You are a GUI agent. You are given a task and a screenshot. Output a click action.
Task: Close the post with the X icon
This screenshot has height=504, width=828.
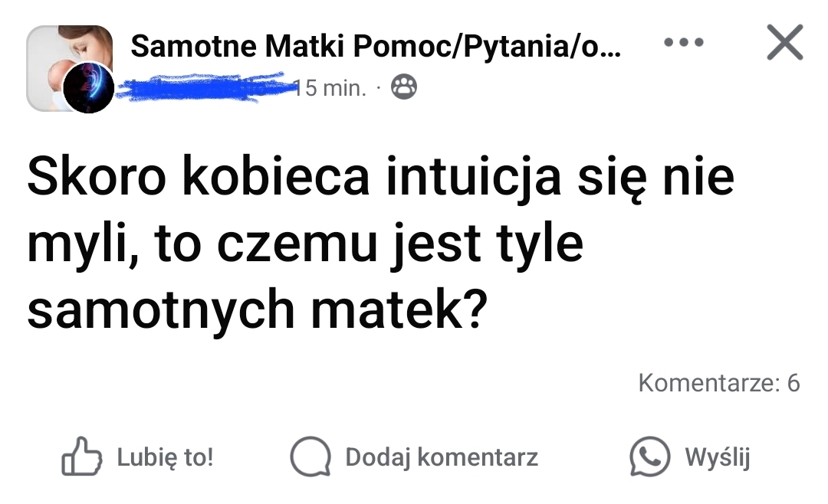point(784,43)
